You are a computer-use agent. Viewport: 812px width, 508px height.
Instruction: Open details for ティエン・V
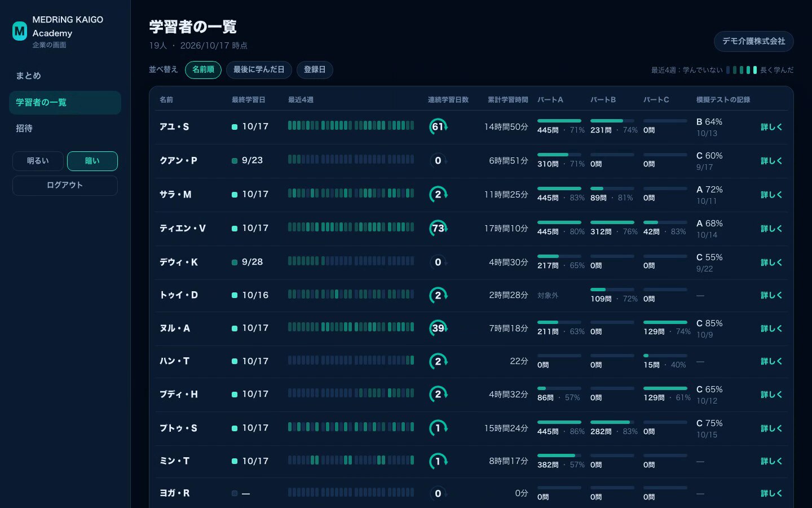(x=771, y=229)
